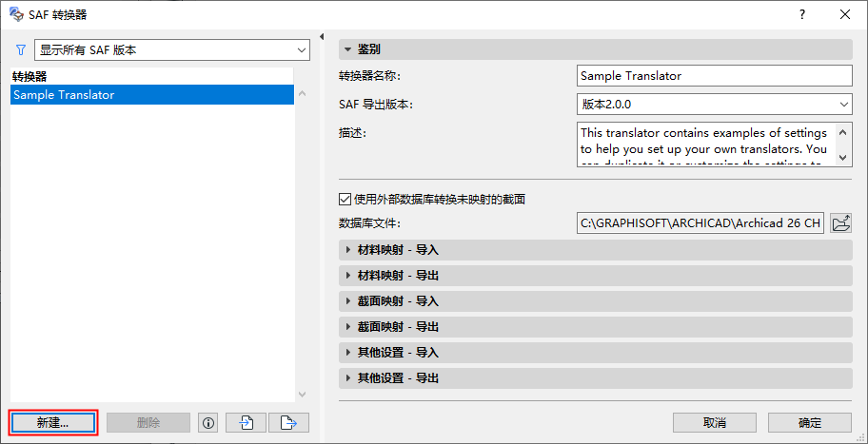Click description scrollbar down arrow
Screen dimensions: 868x444
click(842, 158)
